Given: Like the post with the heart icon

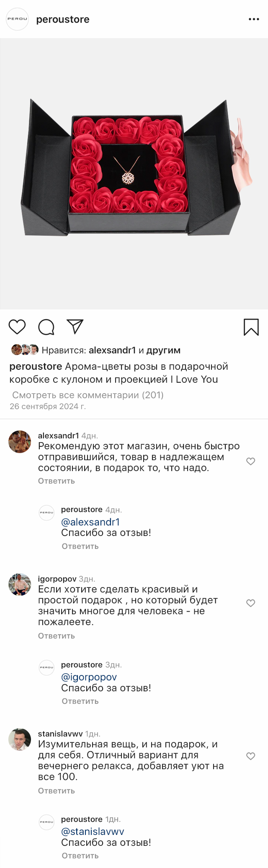Looking at the screenshot, I should point(17,327).
